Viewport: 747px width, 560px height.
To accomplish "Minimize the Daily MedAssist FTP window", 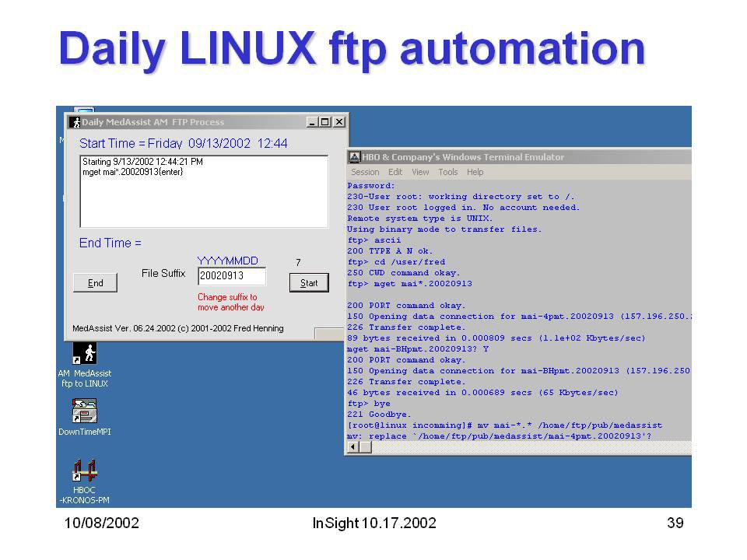I will [313, 122].
